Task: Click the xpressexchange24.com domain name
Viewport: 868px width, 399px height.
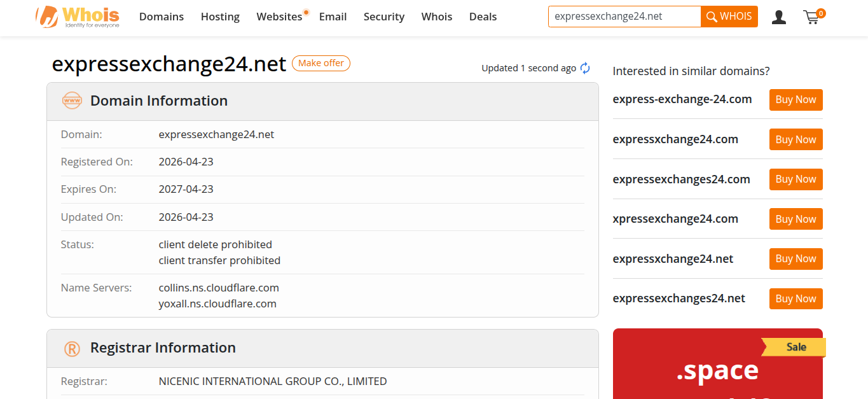Action: coord(675,219)
